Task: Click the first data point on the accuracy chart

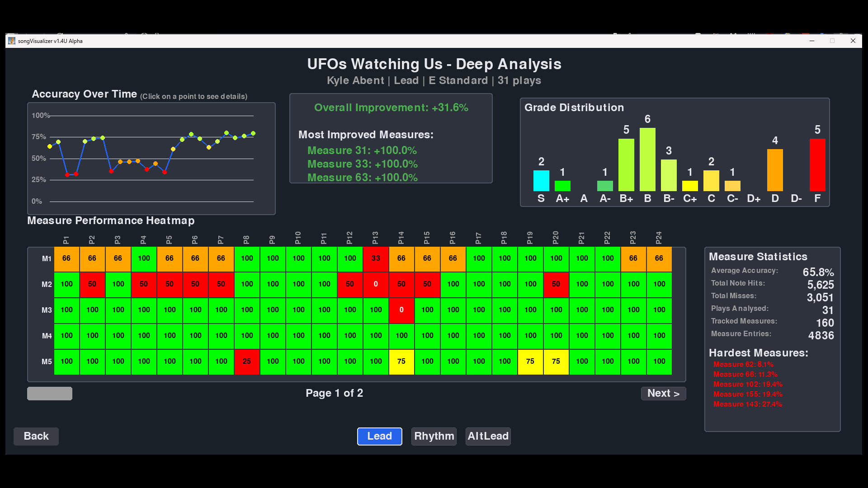Action: tap(49, 146)
